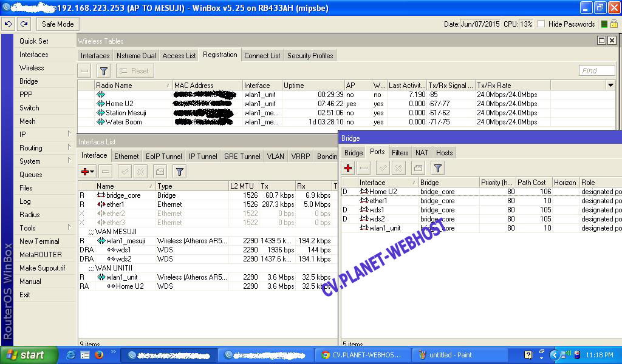The width and height of the screenshot is (622, 364).
Task: Click red plus add icon in Bridge window
Action: (x=348, y=168)
